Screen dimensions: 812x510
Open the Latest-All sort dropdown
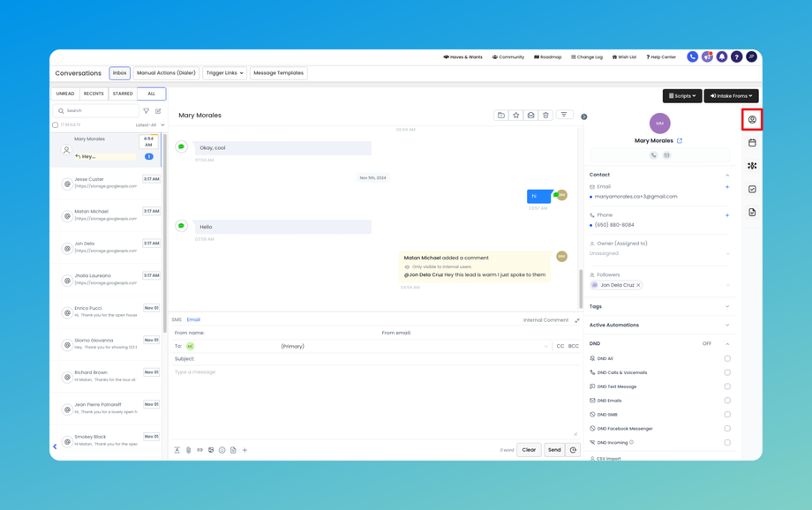[x=150, y=124]
